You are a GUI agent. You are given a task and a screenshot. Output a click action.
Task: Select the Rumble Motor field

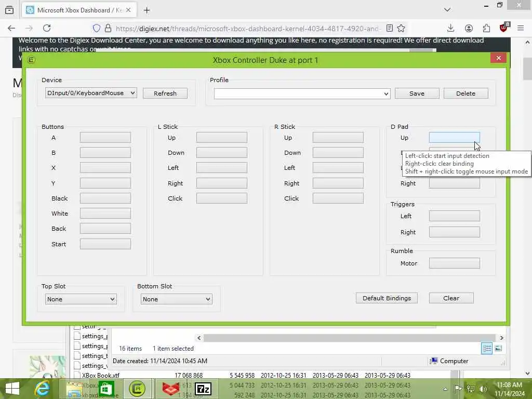click(x=454, y=263)
